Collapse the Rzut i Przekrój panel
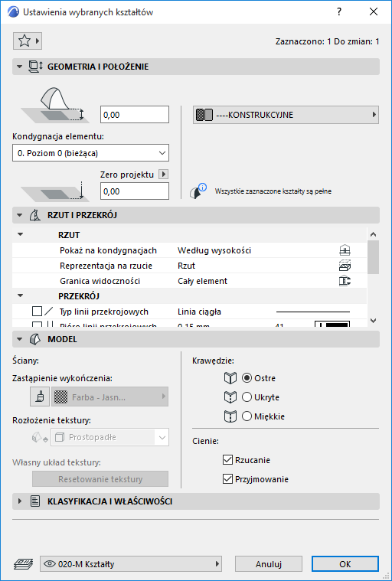 coord(19,215)
